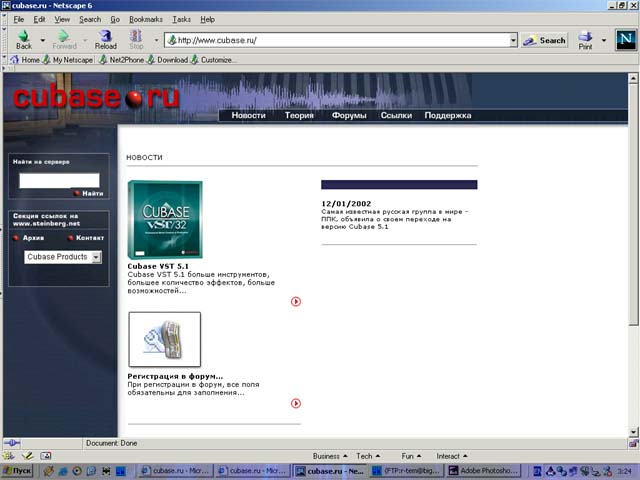
Task: Click the Print toolbar icon
Action: tap(586, 39)
